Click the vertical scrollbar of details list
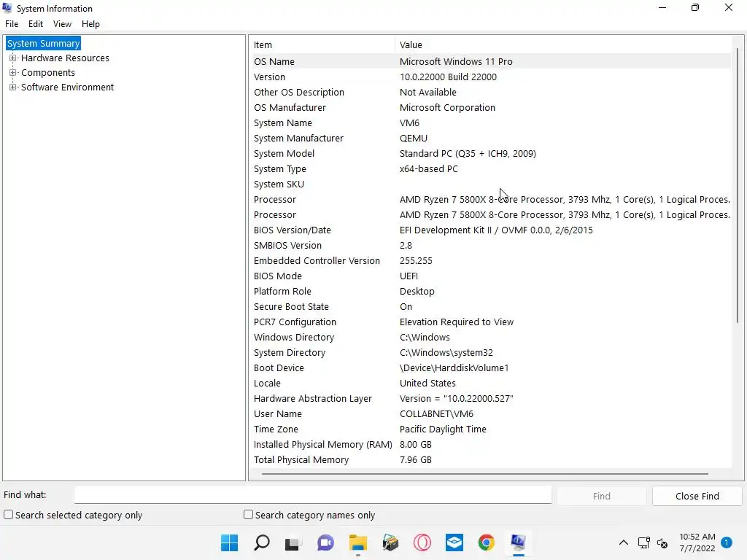The width and height of the screenshot is (747, 560). (x=738, y=186)
